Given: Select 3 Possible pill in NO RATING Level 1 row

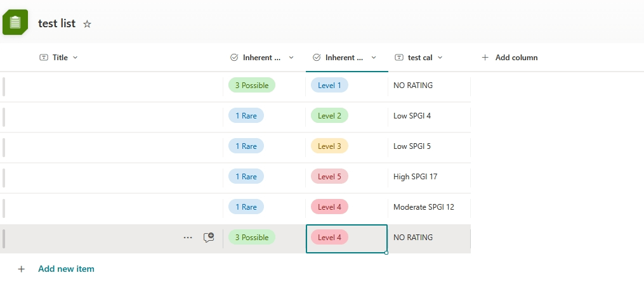Looking at the screenshot, I should pos(252,86).
